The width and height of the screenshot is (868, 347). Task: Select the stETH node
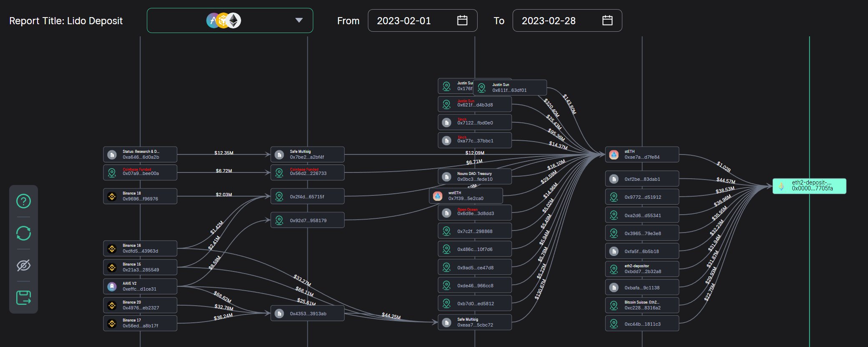642,155
